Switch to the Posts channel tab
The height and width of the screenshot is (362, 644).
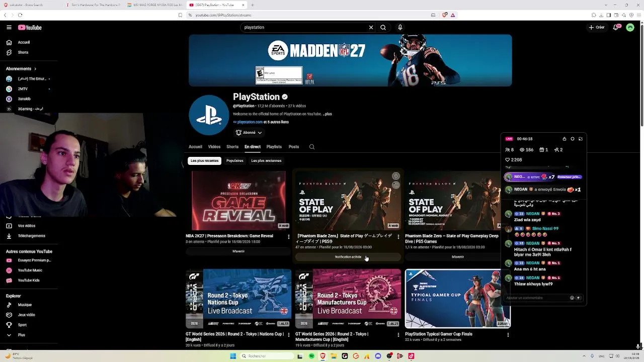(x=294, y=147)
